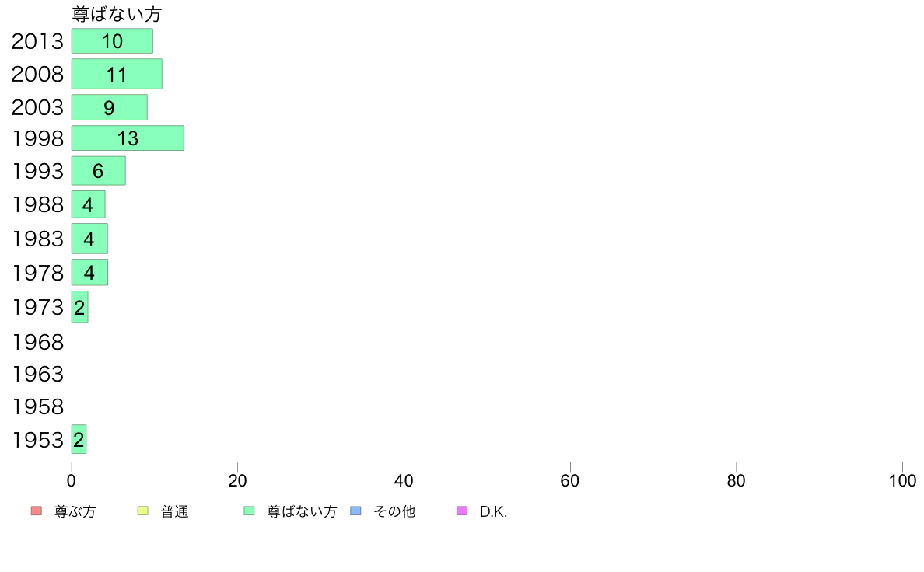This screenshot has width=924, height=572.
Task: Click the 尊ぶ方 legend text label
Action: (x=75, y=511)
